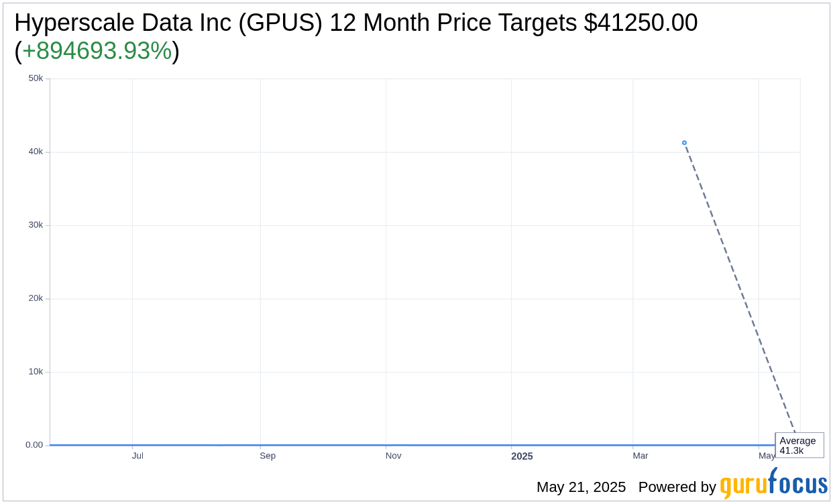
Task: Select the 50k y-axis label
Action: pyautogui.click(x=36, y=78)
